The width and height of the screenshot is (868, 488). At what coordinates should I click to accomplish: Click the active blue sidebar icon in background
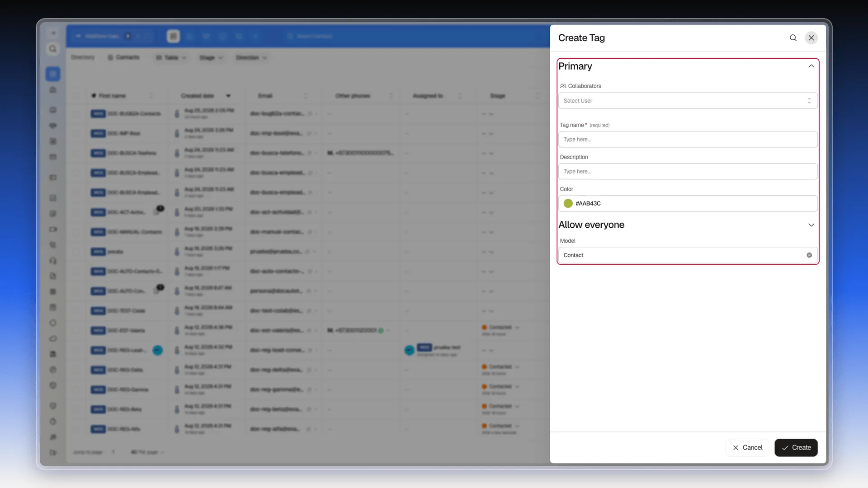(53, 74)
